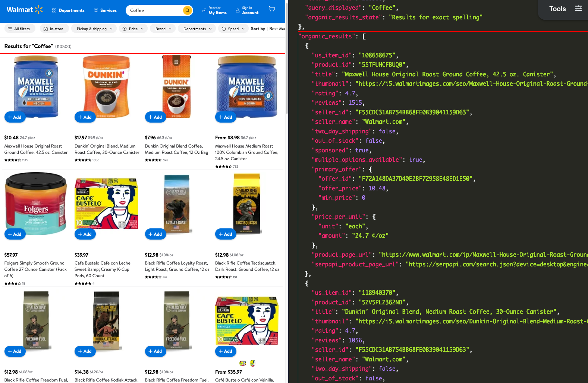588x383 pixels.
Task: Add Maxwell House Original Roast to cart
Action: coord(15,117)
